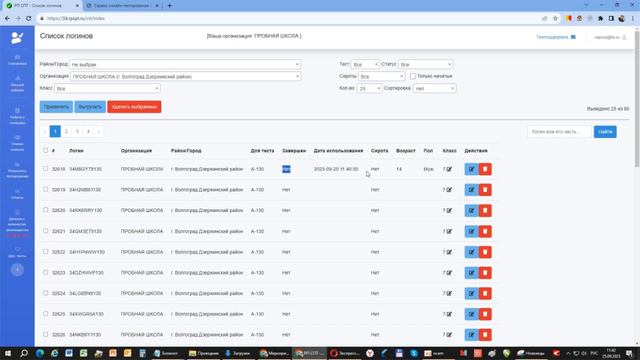The image size is (640, 360).
Task: Edit login in row 32619
Action: (471, 190)
